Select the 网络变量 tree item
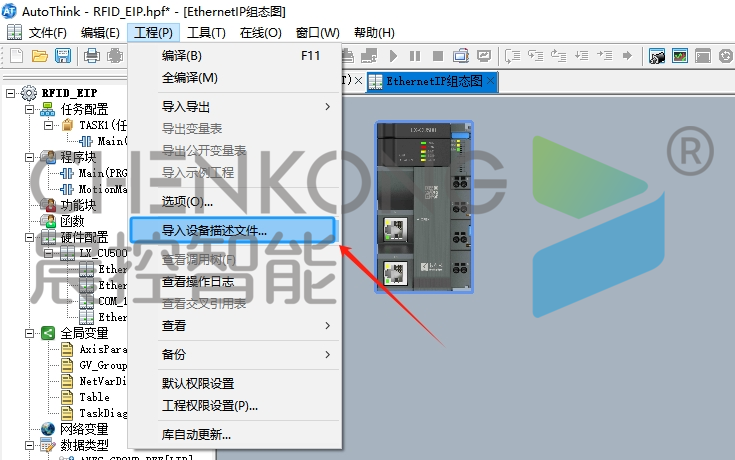The width and height of the screenshot is (735, 460). 84,429
